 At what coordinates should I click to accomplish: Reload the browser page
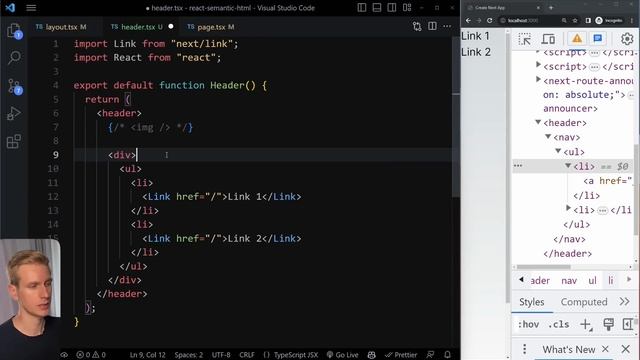489,20
